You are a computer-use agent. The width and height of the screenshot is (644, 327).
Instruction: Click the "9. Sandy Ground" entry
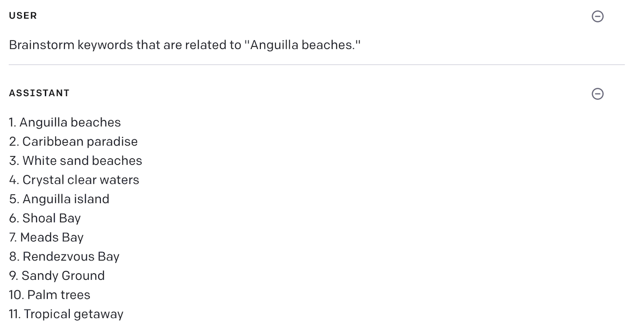pos(57,275)
